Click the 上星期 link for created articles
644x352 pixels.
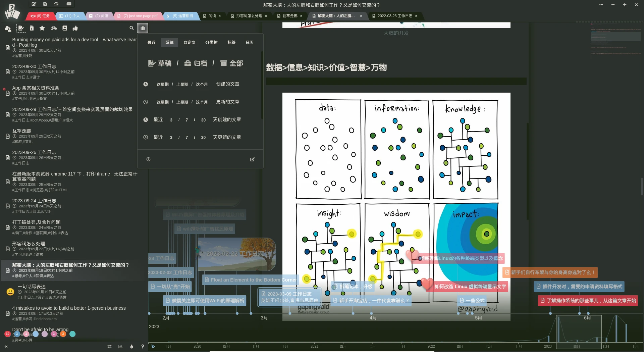click(x=182, y=84)
